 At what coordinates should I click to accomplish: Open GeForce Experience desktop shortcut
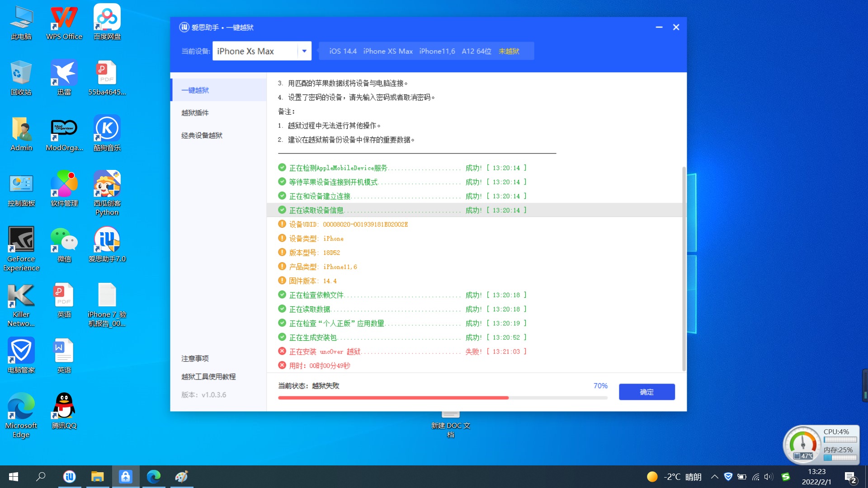21,249
